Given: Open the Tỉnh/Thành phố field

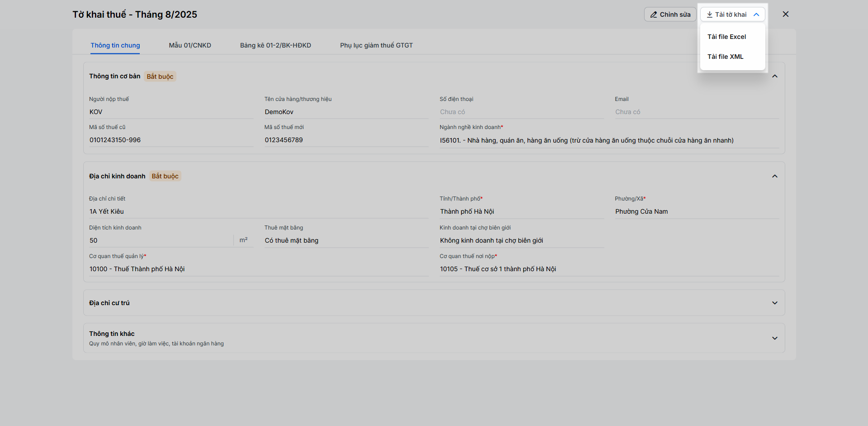Looking at the screenshot, I should 521,211.
